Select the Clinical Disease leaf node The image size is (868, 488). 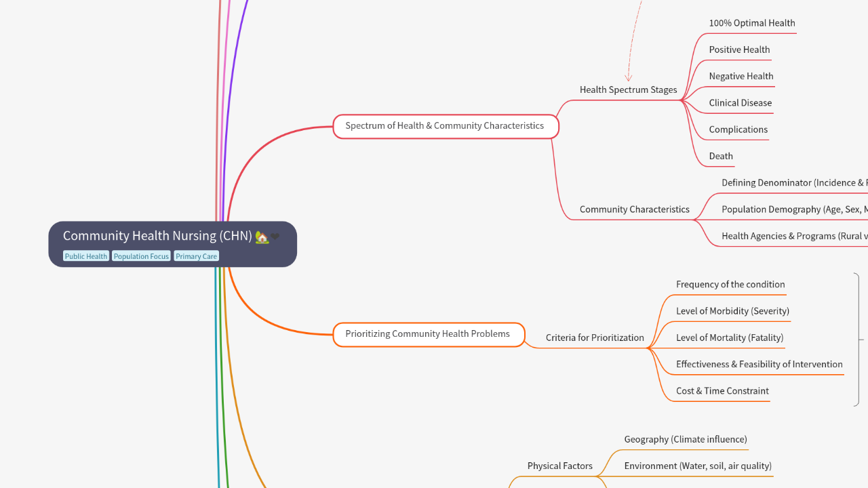pyautogui.click(x=740, y=103)
